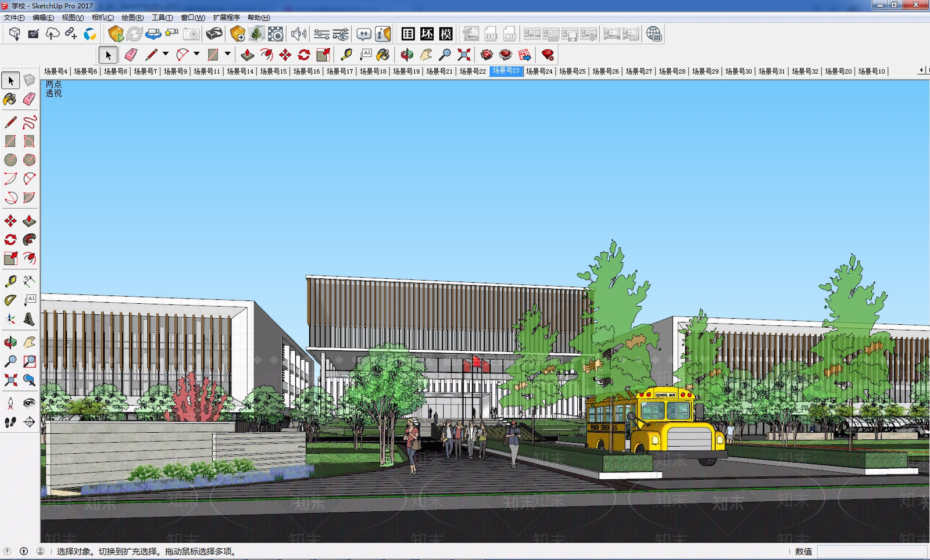Switch to scene tab 场景号10
This screenshot has width=930, height=560.
point(871,71)
